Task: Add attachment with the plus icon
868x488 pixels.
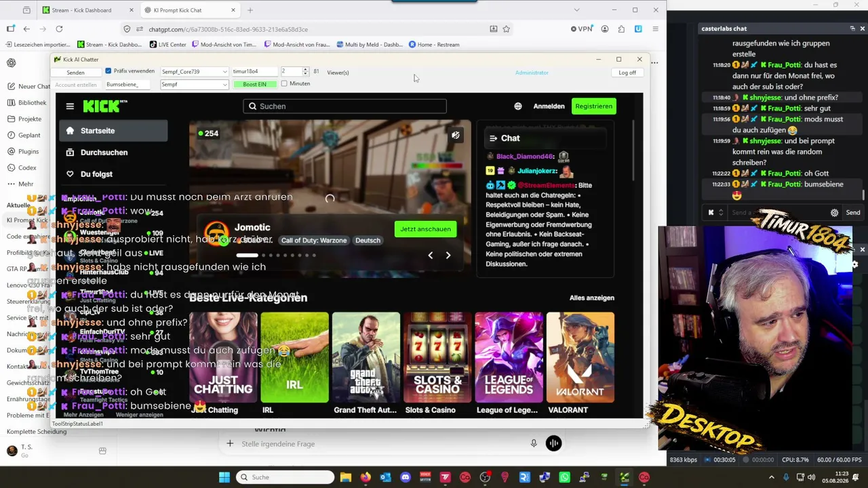Action: coord(230,443)
